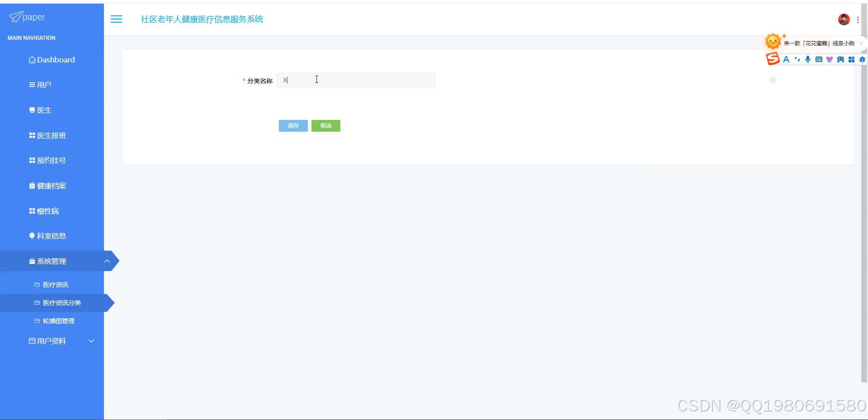Click the 医生 sidebar icon
The image size is (868, 420).
coord(32,110)
